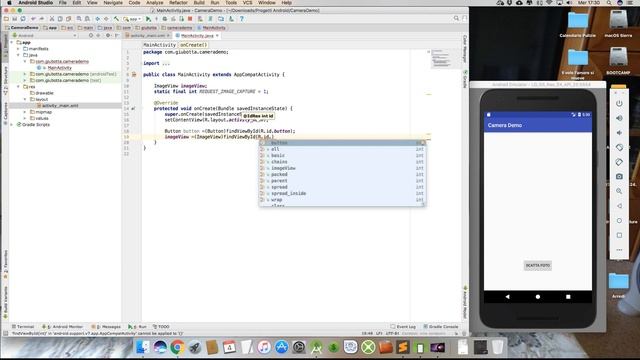
Task: Click the emulator Volume up icon
Action: click(x=619, y=118)
